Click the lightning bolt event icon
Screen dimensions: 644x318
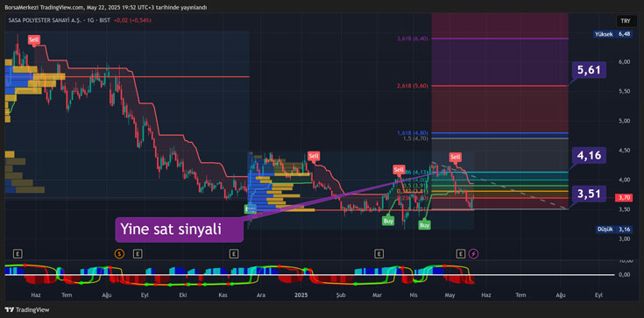(x=473, y=254)
